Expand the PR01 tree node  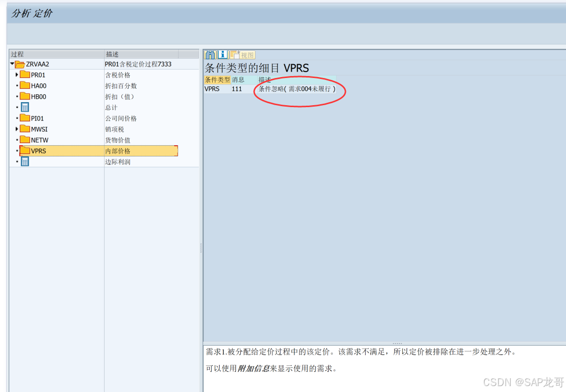click(x=15, y=75)
